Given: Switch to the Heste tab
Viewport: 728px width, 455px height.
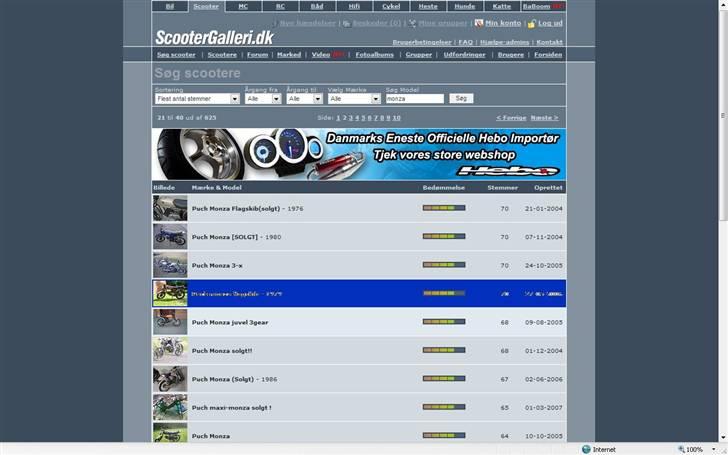Looking at the screenshot, I should click(x=427, y=6).
